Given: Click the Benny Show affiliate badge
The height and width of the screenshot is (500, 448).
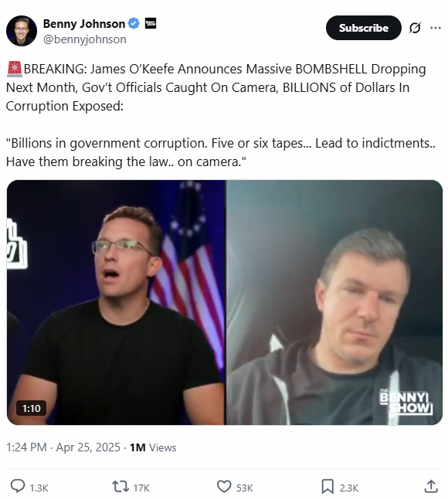Looking at the screenshot, I should point(151,24).
